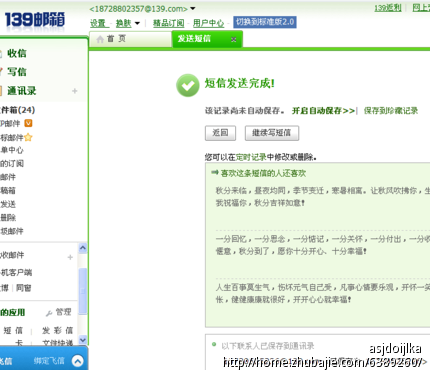Image resolution: width=430 pixels, height=370 pixels.
Task: Open 短信 application
Action: 13,330
